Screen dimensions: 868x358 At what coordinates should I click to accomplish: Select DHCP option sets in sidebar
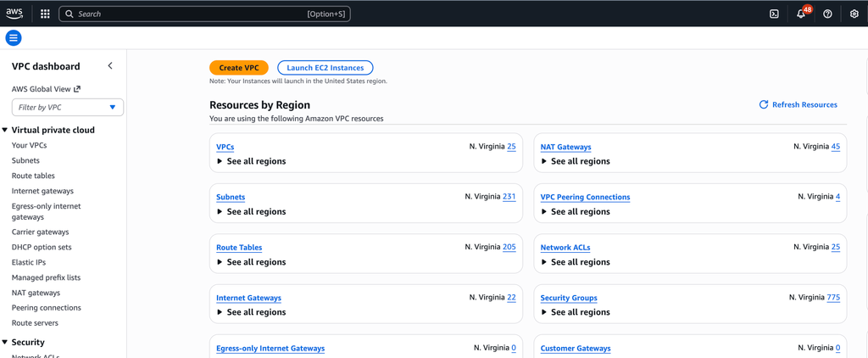tap(42, 247)
